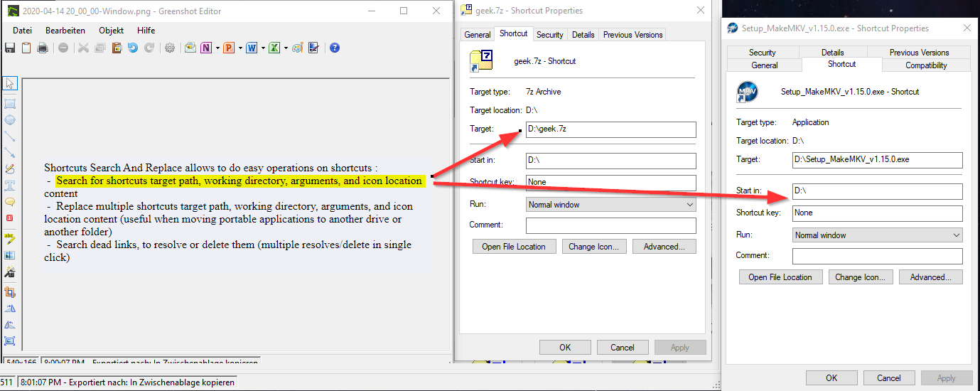Click Open File Location in geek.7z properties
The image size is (980, 391).
pos(514,247)
